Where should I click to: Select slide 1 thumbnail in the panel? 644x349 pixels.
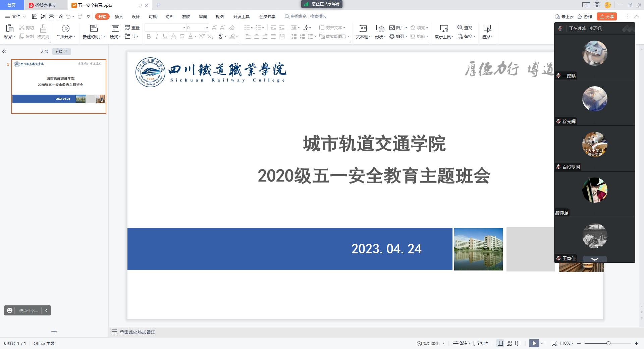tap(59, 86)
